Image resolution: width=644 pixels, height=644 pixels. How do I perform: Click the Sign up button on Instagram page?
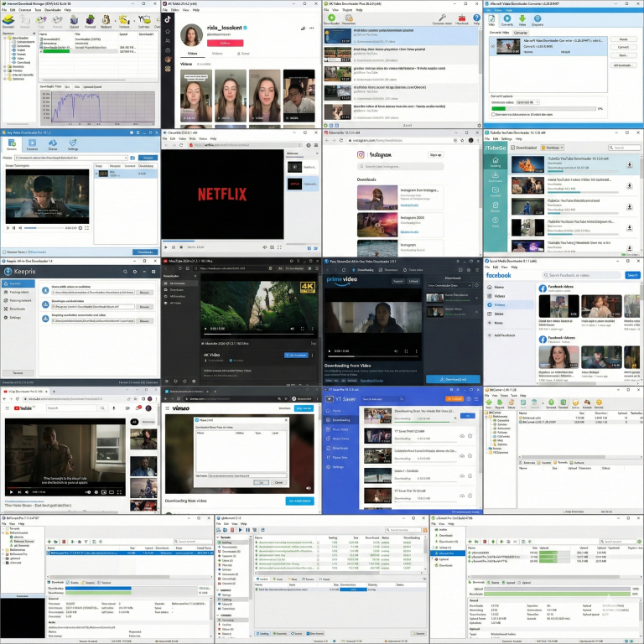point(435,155)
